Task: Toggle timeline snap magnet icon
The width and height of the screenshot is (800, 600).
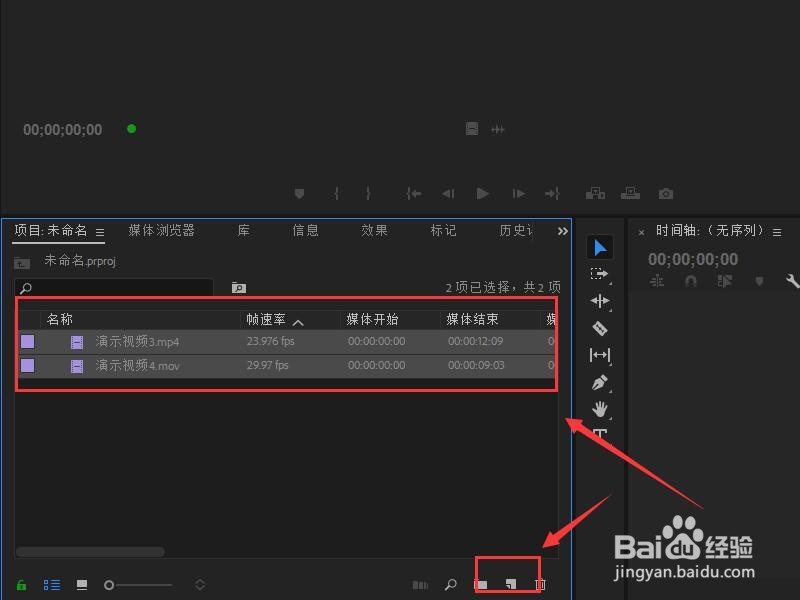Action: pos(691,281)
